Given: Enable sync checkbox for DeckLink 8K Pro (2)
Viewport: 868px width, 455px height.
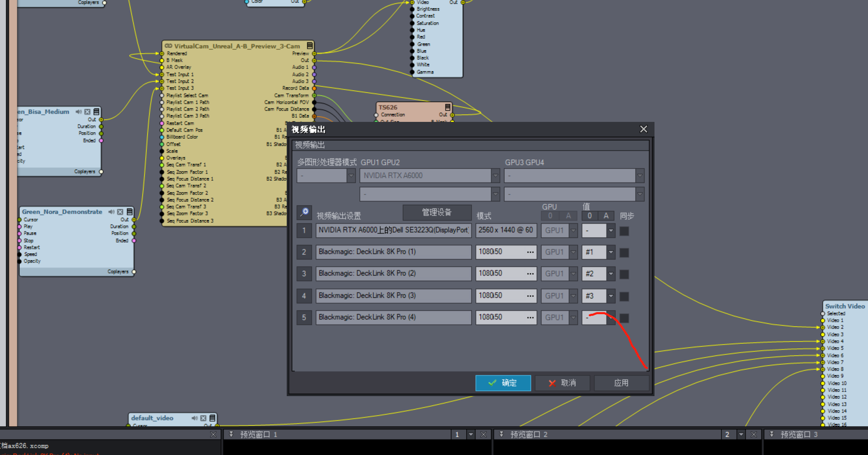Looking at the screenshot, I should tap(624, 274).
